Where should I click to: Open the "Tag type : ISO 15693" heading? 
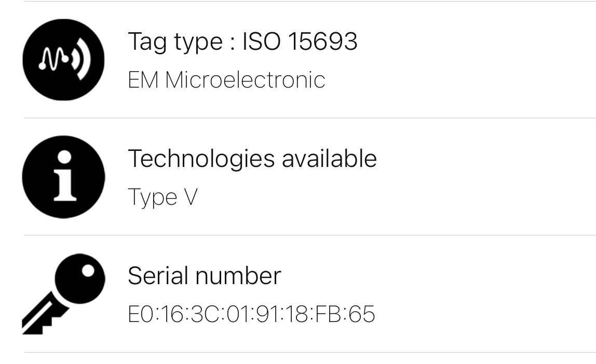(242, 41)
